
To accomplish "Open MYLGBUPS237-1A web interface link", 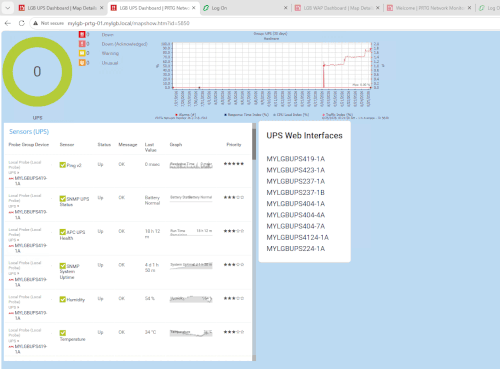I will tap(296, 182).
